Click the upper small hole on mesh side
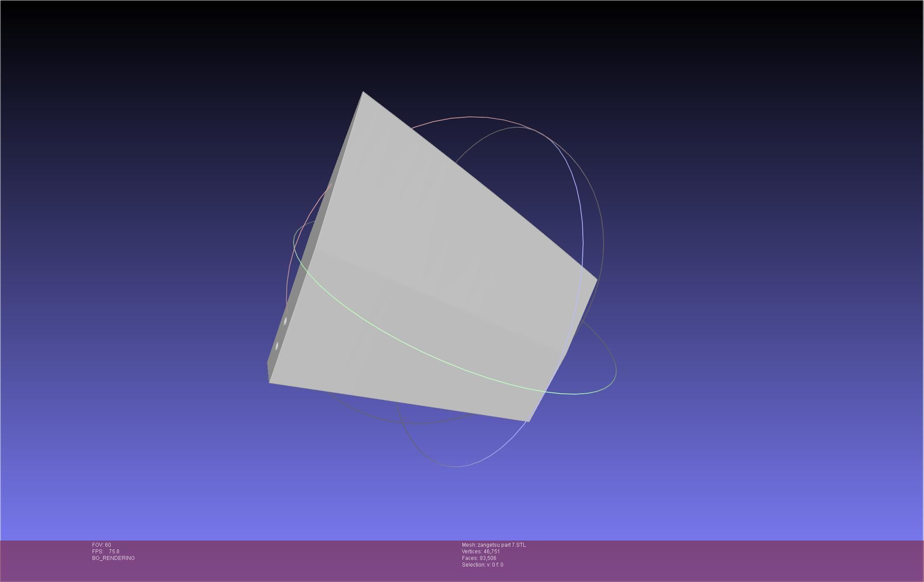This screenshot has width=924, height=582. click(286, 321)
